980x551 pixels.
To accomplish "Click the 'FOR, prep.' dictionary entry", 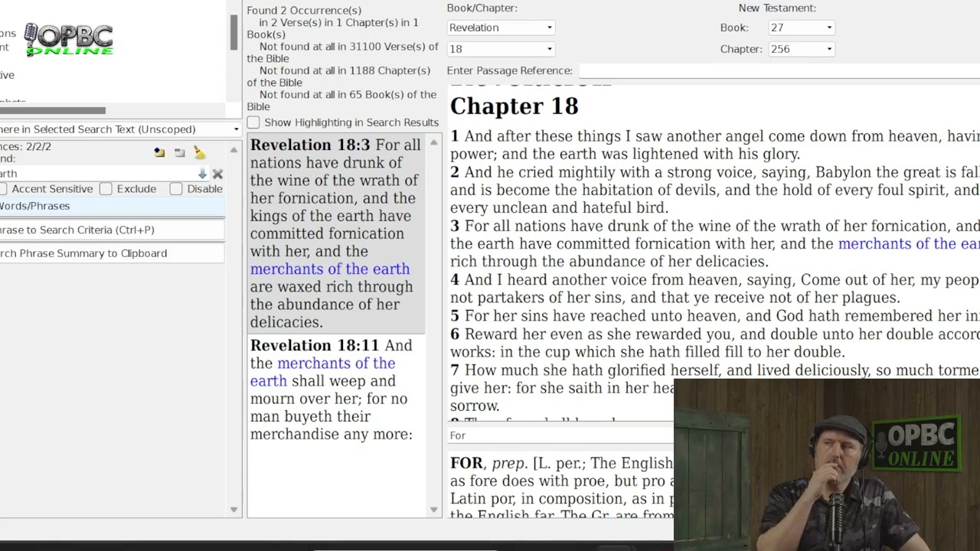I will (x=489, y=464).
